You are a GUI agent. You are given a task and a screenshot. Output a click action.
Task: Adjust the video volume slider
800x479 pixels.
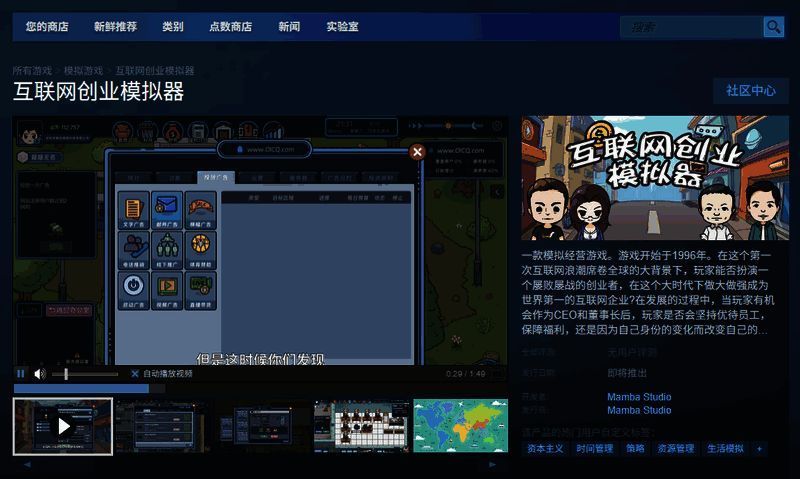[84, 374]
